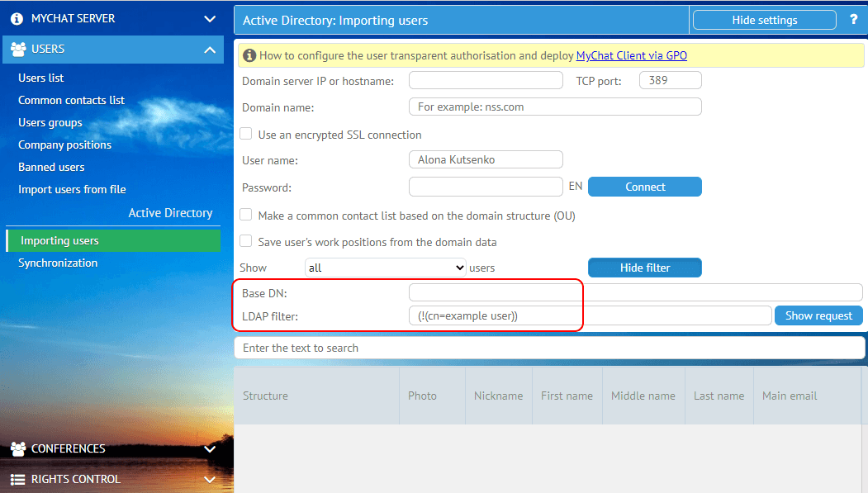Enable encrypted SSL connection checkbox

246,134
